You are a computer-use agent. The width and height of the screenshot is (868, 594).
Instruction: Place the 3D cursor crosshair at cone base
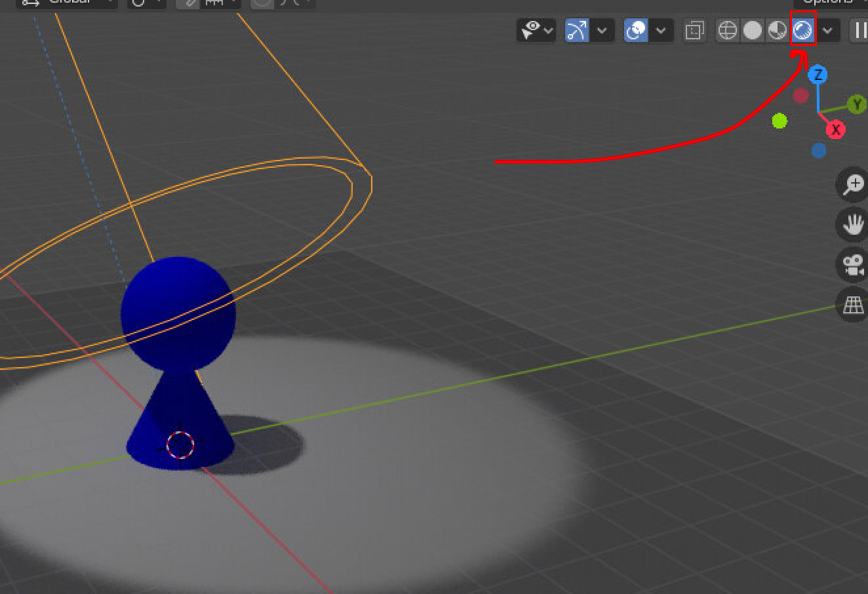coord(180,445)
